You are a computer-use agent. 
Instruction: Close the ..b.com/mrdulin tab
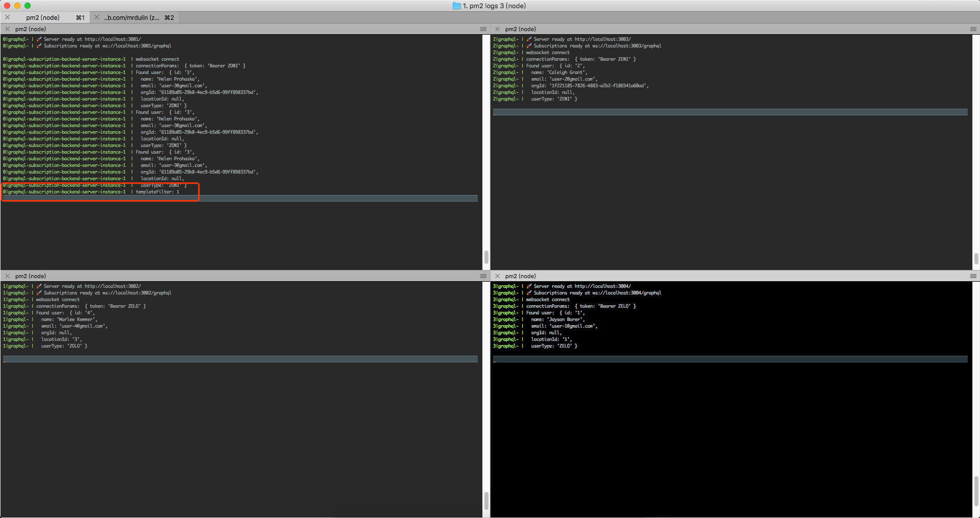pyautogui.click(x=96, y=17)
